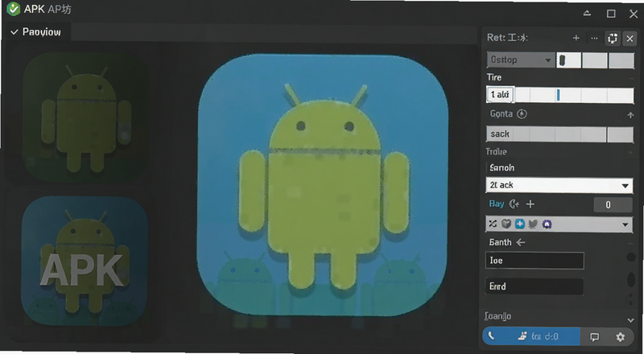This screenshot has width=644, height=354.
Task: Click the purple home badge icon
Action: 547,224
